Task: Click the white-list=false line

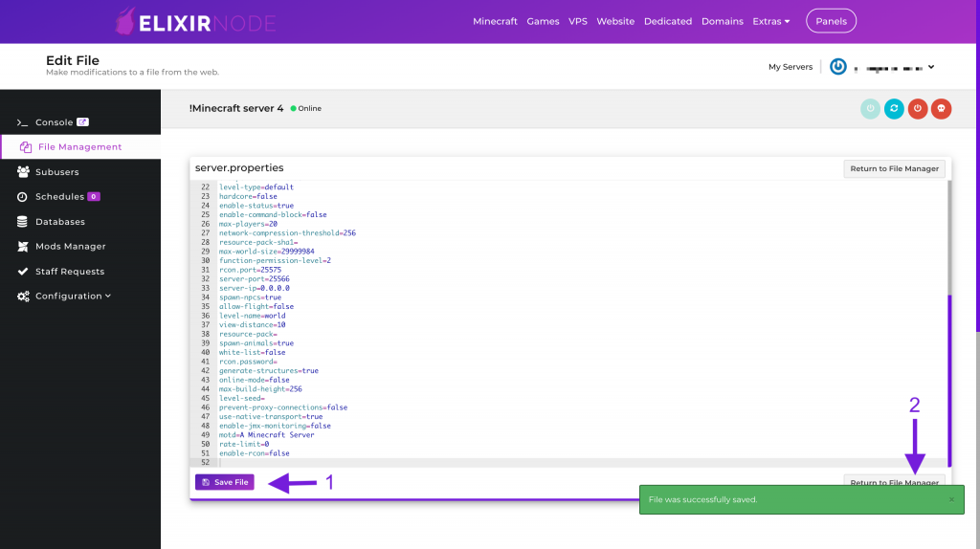Action: (252, 352)
